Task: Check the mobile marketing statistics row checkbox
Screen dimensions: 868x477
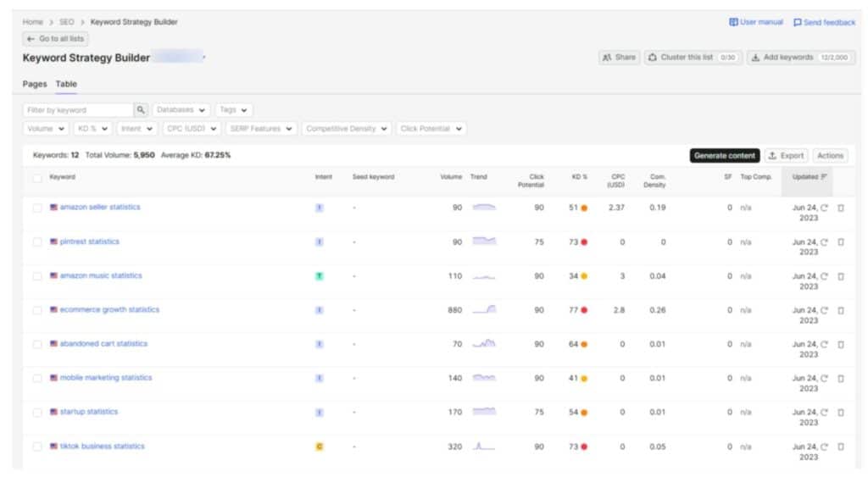Action: point(37,379)
